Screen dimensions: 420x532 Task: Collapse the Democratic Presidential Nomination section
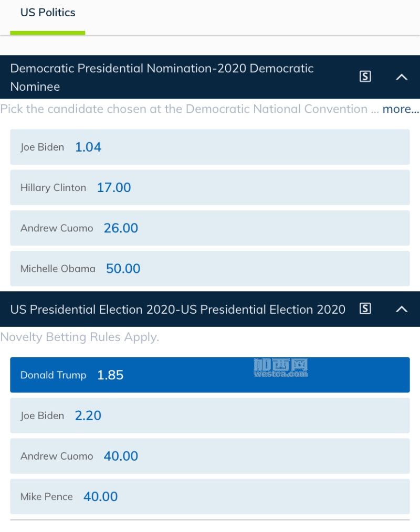click(x=402, y=77)
